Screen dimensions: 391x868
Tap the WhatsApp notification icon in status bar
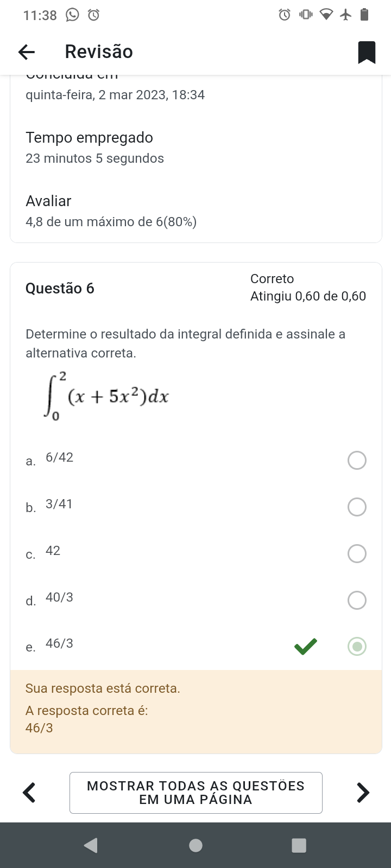[x=72, y=15]
